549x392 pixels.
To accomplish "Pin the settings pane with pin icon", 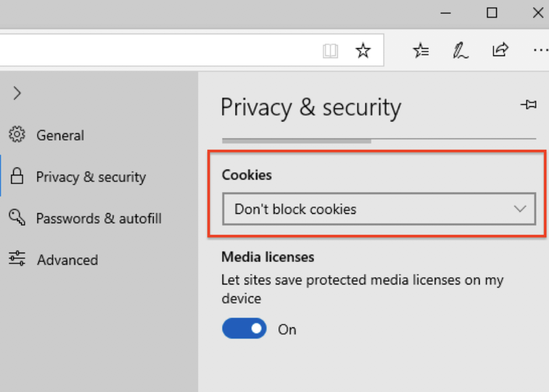I will 528,104.
